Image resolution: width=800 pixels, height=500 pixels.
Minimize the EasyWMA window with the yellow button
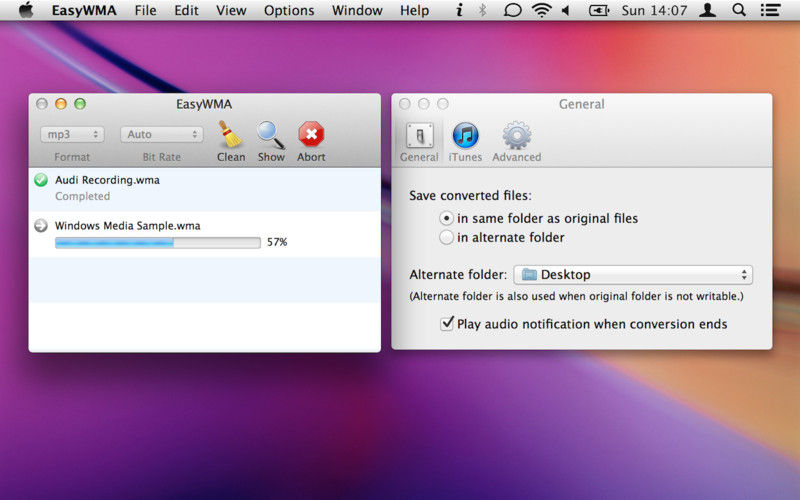pos(61,104)
